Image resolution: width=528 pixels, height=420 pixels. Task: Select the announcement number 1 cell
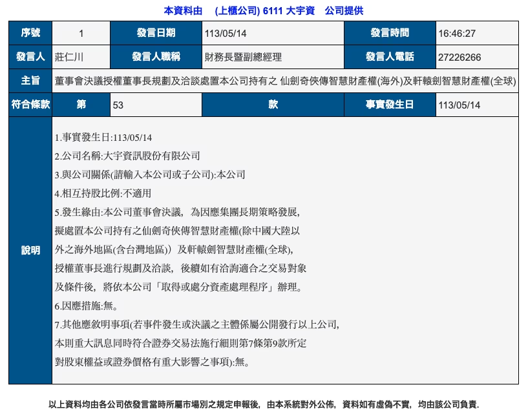pos(80,34)
